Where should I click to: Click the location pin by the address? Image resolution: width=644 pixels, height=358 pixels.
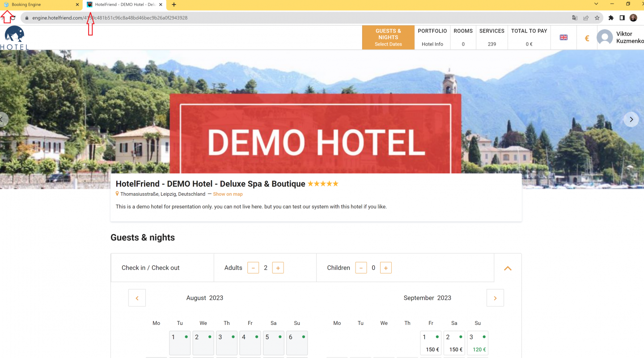pos(117,194)
